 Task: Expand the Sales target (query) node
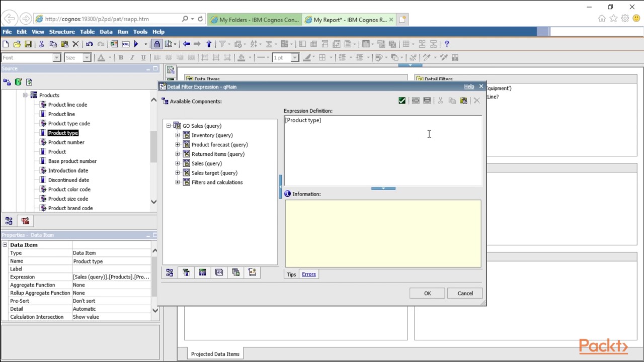point(178,173)
